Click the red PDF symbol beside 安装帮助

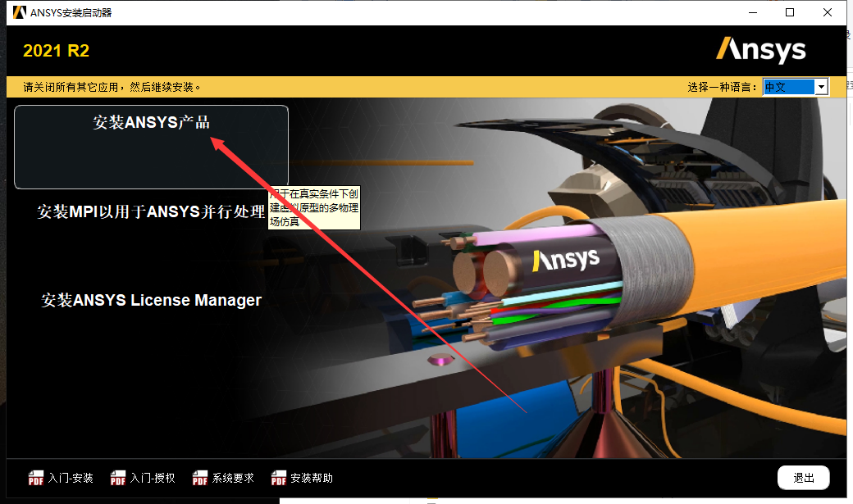[x=279, y=478]
